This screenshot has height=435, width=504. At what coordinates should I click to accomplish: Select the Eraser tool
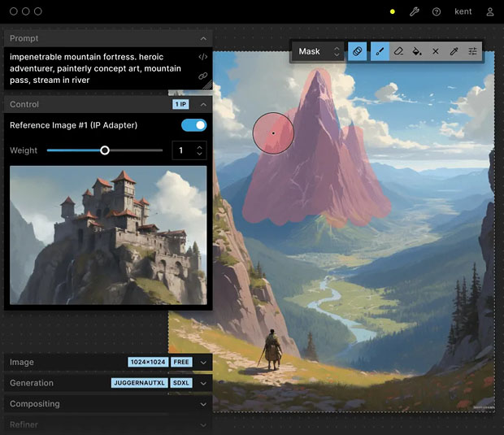tap(398, 51)
